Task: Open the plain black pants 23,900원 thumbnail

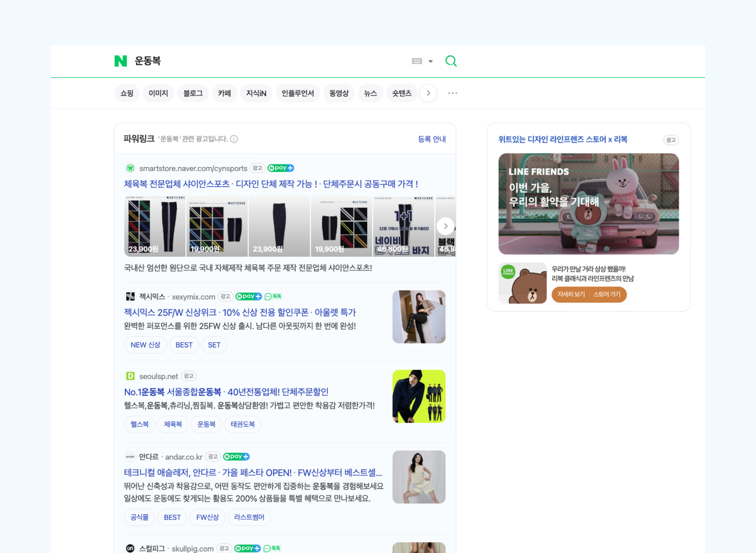Action: 279,226
